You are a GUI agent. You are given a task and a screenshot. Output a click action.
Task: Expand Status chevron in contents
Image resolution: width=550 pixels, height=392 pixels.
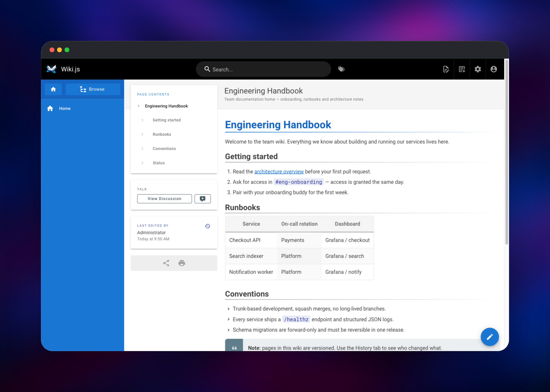pos(142,163)
